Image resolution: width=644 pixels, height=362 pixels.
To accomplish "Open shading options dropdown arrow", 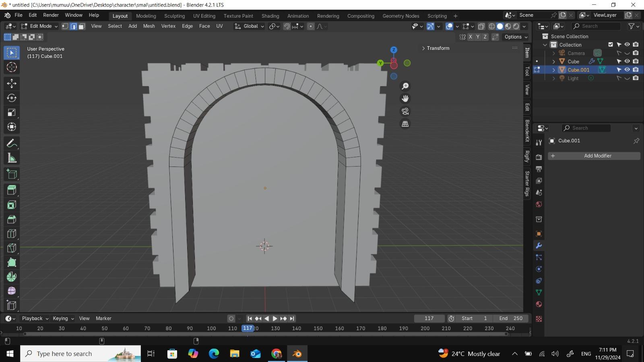I will point(524,26).
